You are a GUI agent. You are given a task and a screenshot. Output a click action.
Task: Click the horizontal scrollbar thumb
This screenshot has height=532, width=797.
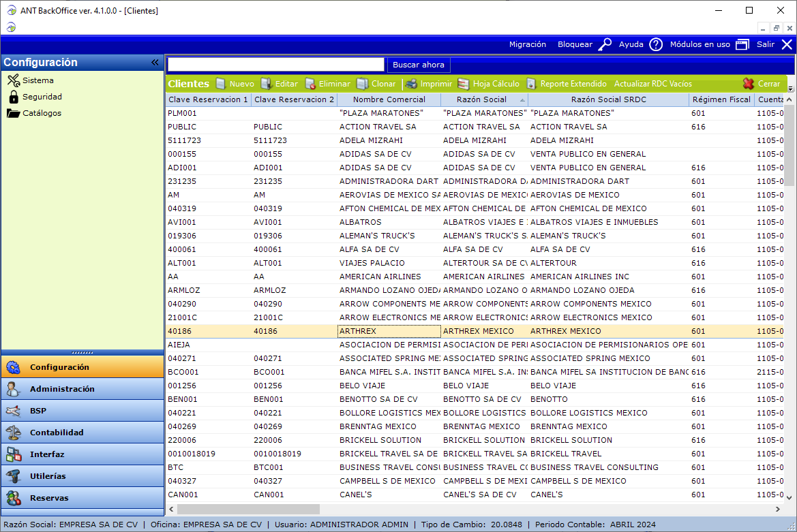pyautogui.click(x=248, y=509)
